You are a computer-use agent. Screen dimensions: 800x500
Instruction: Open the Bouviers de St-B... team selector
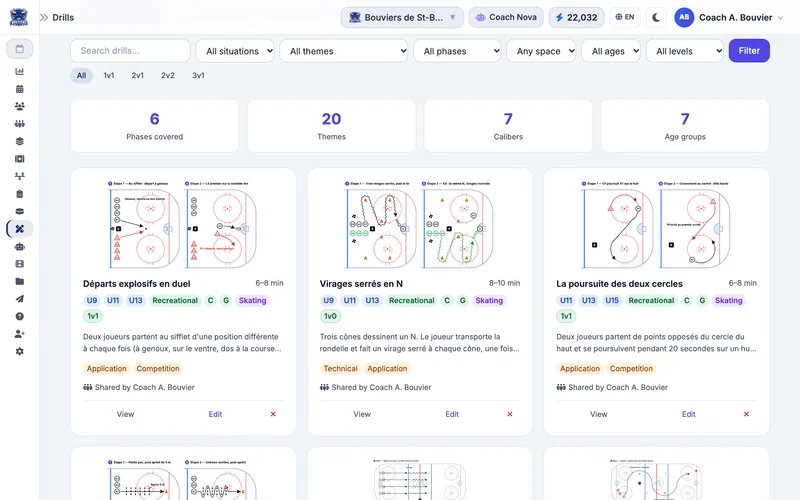point(402,17)
